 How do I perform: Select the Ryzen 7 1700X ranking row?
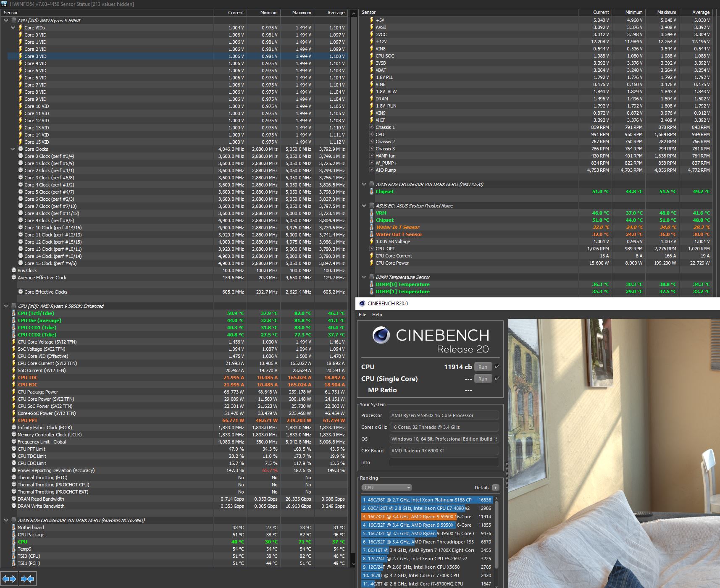[x=427, y=550]
